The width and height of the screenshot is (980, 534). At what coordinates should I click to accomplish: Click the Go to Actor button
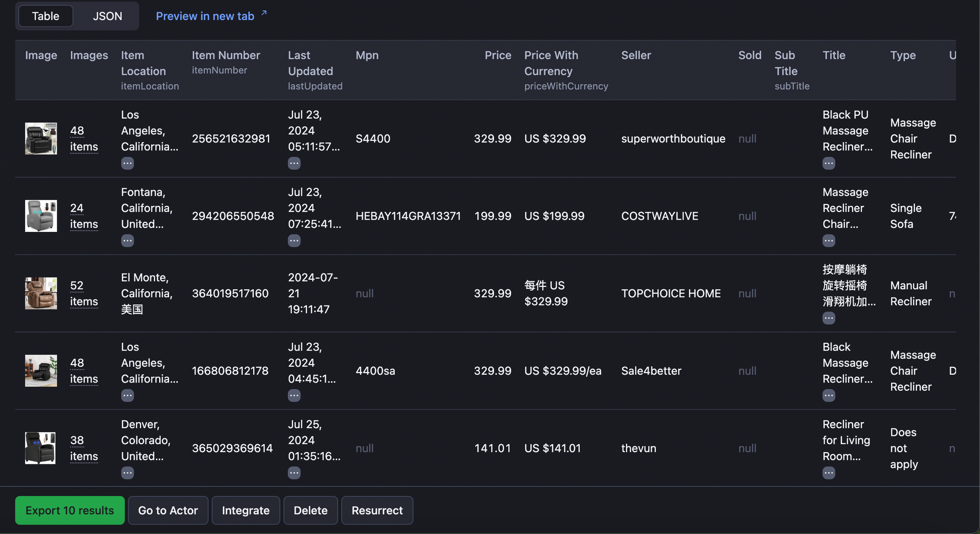168,510
